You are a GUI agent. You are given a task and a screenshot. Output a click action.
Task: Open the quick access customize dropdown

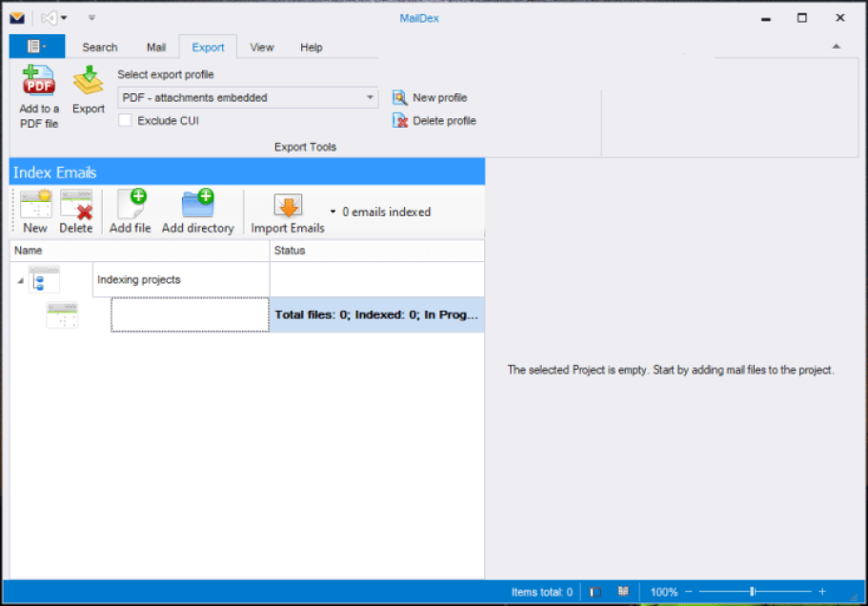click(x=91, y=18)
